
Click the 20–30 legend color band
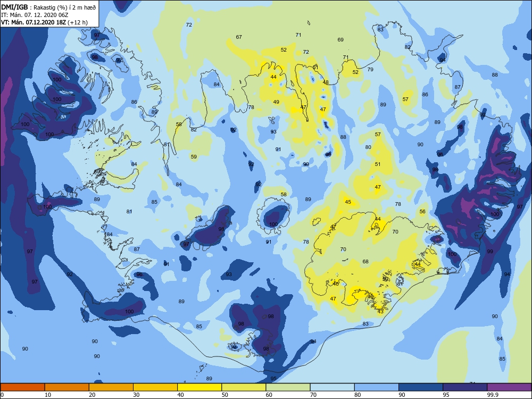[x=111, y=387]
